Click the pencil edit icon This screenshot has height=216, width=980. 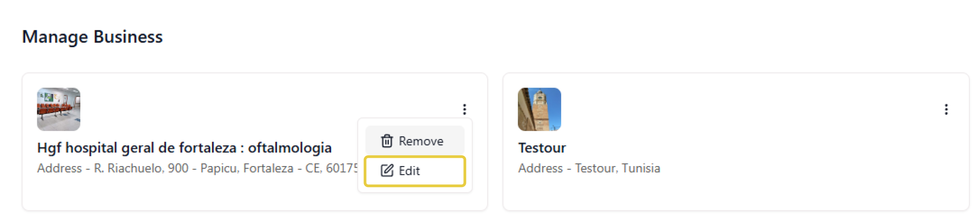(387, 171)
